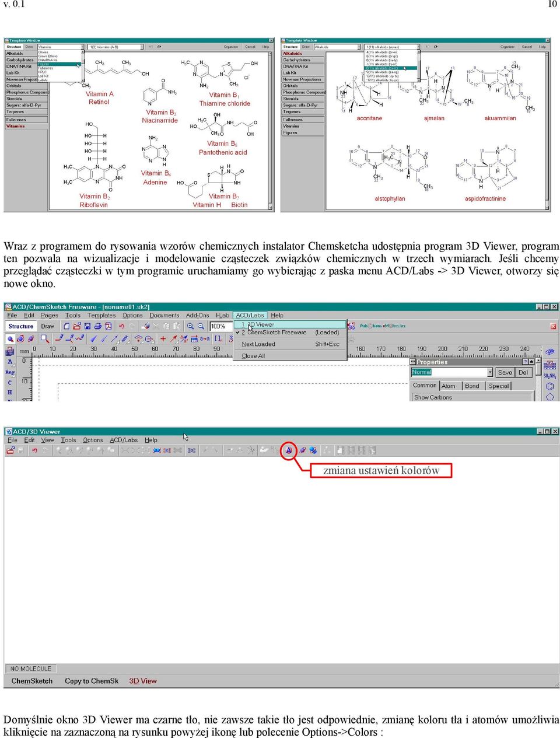The width and height of the screenshot is (560, 738).
Task: Select Terpenes in right Template Window list
Action: pos(303,111)
